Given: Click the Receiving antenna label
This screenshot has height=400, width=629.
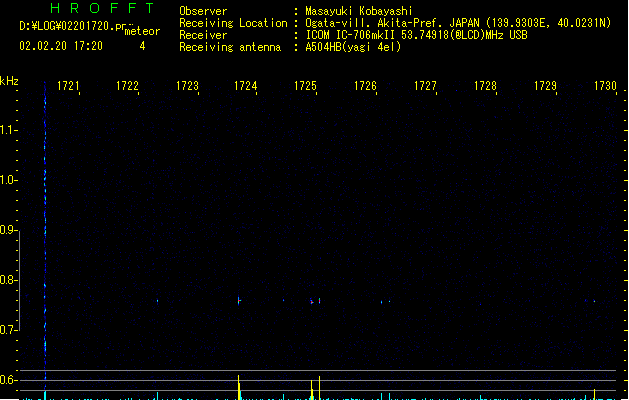Looking at the screenshot, I should (x=230, y=47).
